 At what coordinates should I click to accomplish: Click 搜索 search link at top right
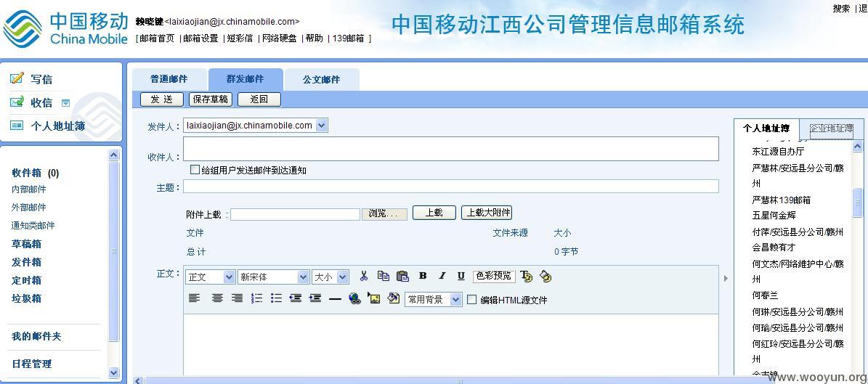pyautogui.click(x=841, y=8)
